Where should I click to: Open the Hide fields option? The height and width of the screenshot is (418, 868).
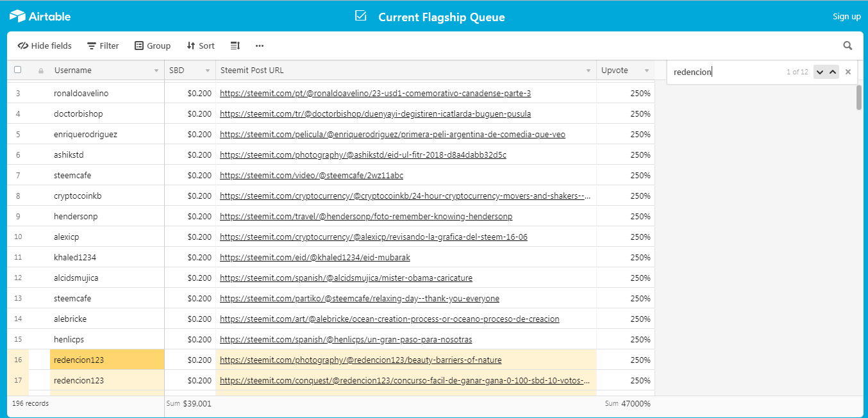tap(45, 46)
